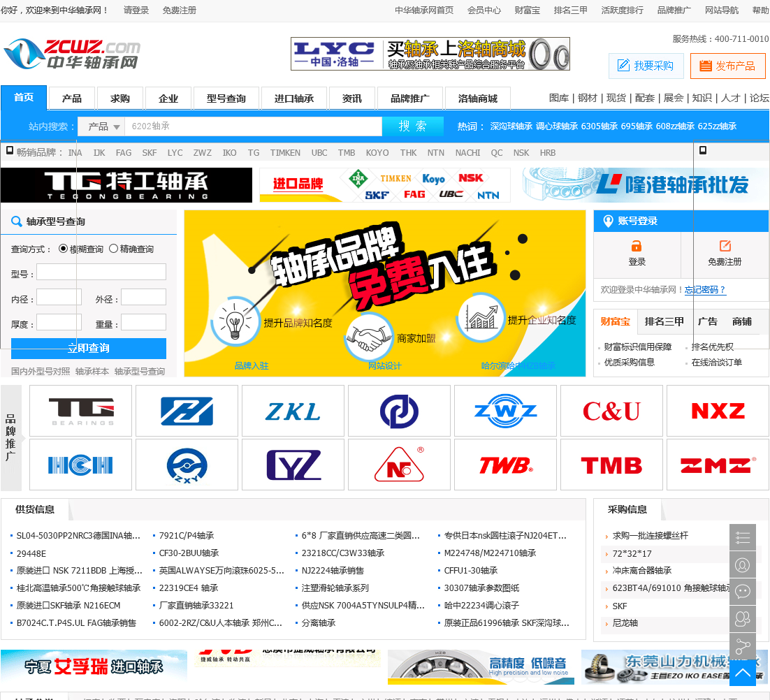Click the 会员中心 top link
770x700 pixels.
(x=484, y=10)
